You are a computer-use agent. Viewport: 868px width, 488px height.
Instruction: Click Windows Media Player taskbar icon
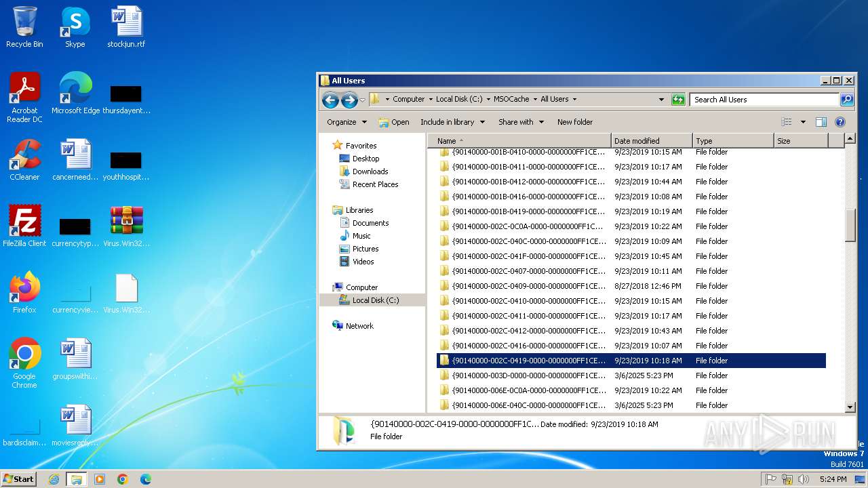pyautogui.click(x=100, y=479)
